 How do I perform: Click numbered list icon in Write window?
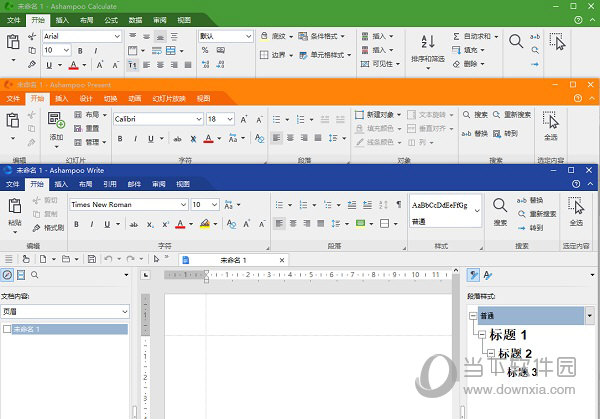point(303,205)
